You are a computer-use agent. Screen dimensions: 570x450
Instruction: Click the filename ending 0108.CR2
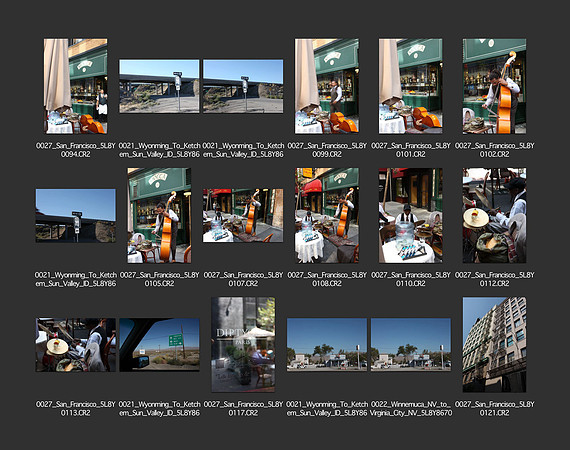327,279
